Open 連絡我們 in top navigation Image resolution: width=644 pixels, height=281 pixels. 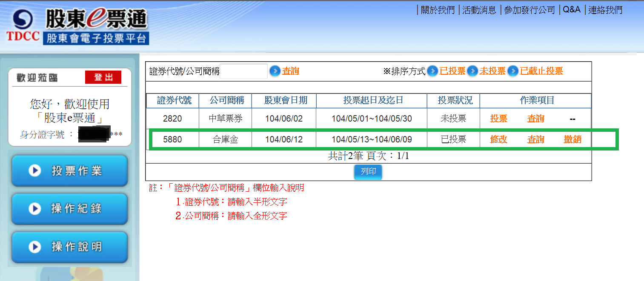tap(605, 10)
